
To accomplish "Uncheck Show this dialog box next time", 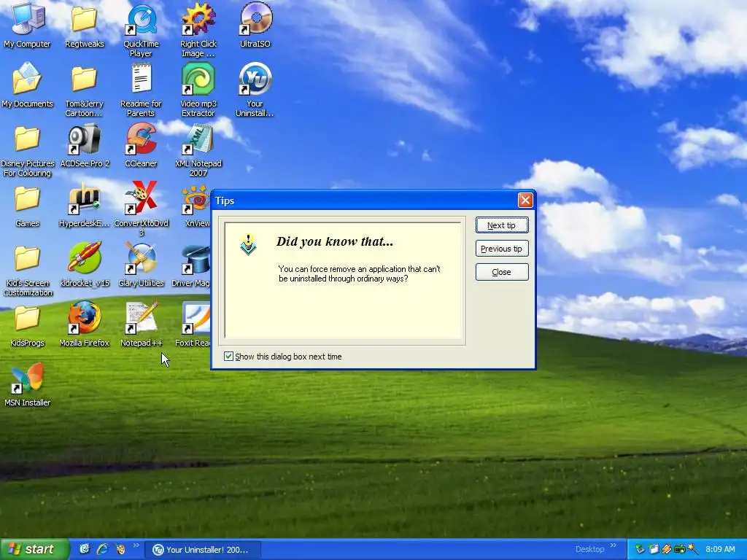I will 228,356.
